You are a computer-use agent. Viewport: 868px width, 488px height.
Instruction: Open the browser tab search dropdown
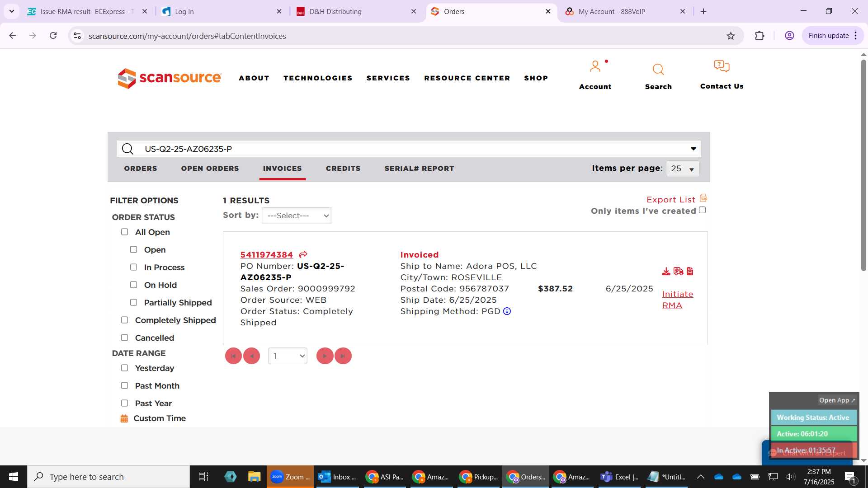(12, 11)
